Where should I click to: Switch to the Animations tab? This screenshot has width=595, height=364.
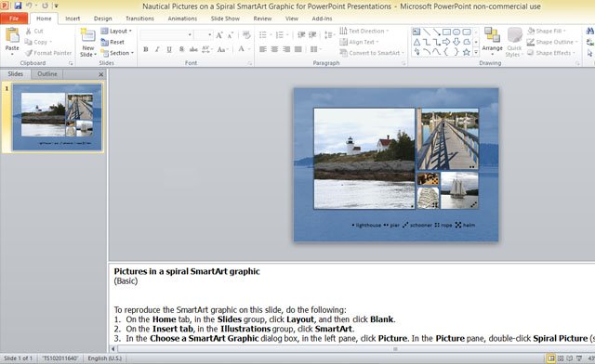(182, 19)
